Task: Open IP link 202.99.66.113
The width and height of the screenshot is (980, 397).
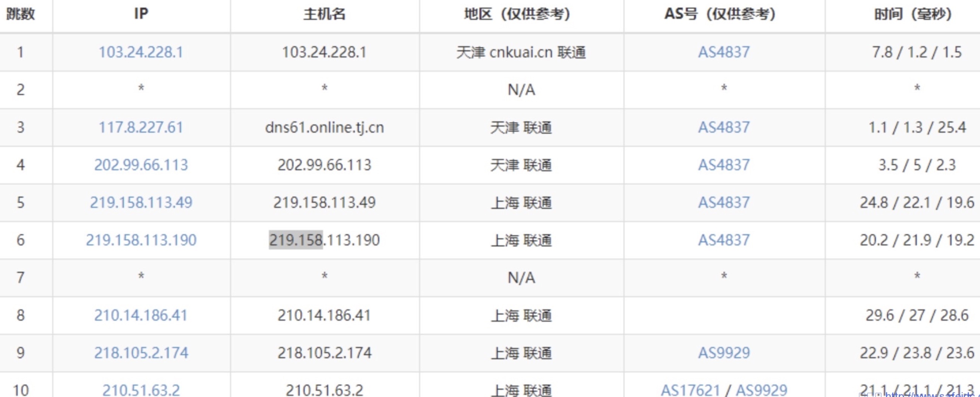Action: (141, 165)
